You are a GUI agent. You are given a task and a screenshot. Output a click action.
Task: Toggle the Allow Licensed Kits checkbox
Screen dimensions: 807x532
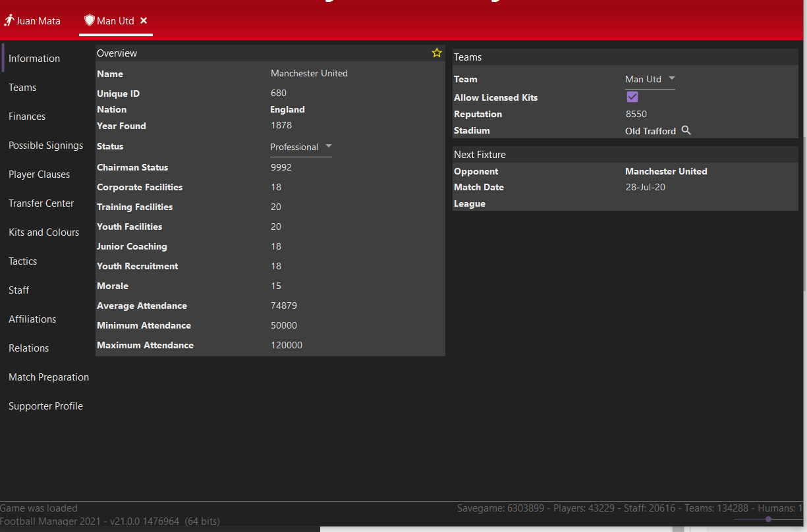[x=632, y=97]
